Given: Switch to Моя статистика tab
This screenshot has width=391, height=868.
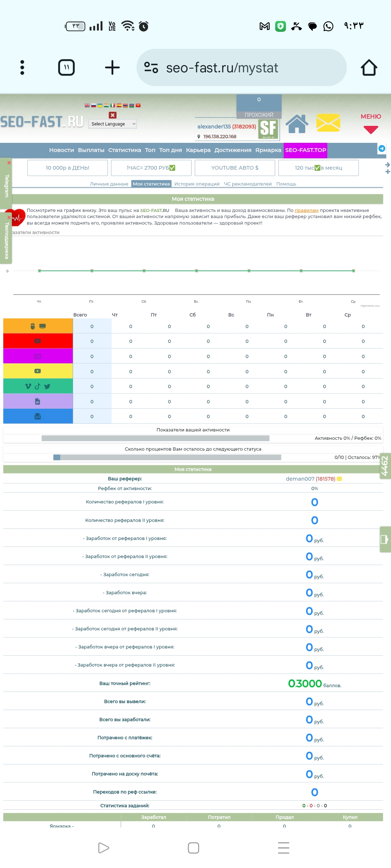Looking at the screenshot, I should (151, 184).
